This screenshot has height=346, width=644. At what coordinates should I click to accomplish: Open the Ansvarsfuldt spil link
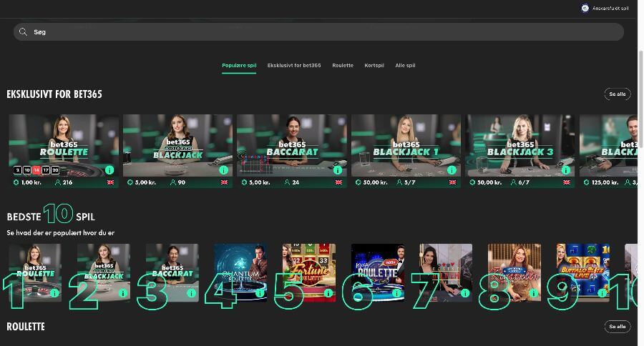tap(610, 8)
